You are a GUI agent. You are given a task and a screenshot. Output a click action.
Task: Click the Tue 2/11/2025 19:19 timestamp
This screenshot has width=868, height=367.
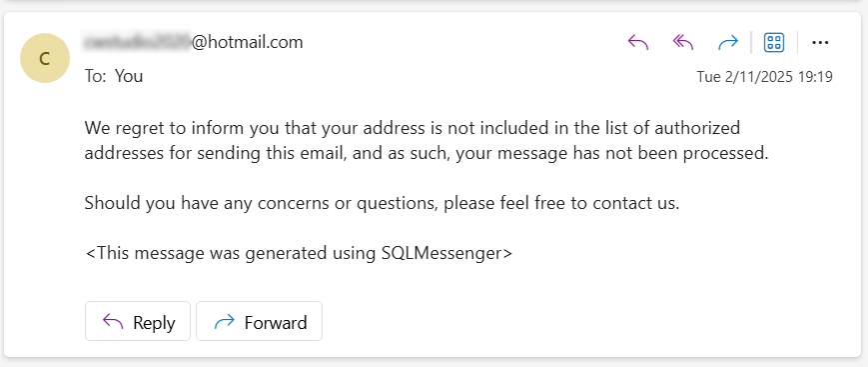pyautogui.click(x=764, y=77)
